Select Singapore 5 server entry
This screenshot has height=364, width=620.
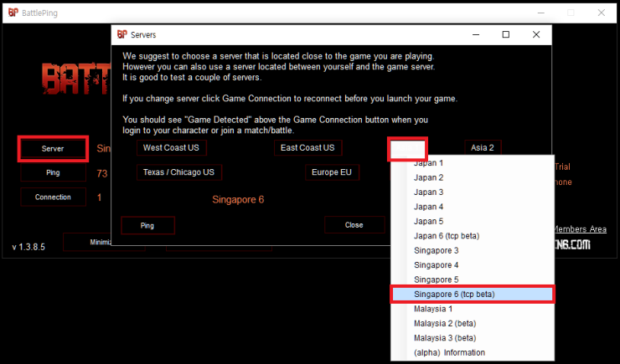click(472, 280)
